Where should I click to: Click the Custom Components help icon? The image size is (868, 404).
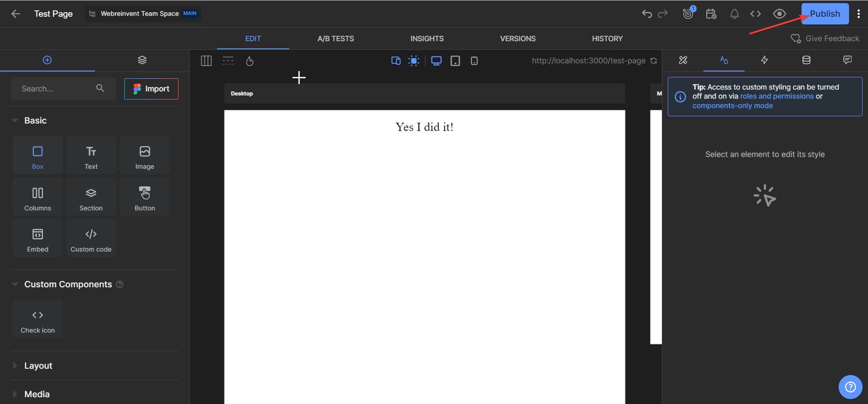[120, 285]
